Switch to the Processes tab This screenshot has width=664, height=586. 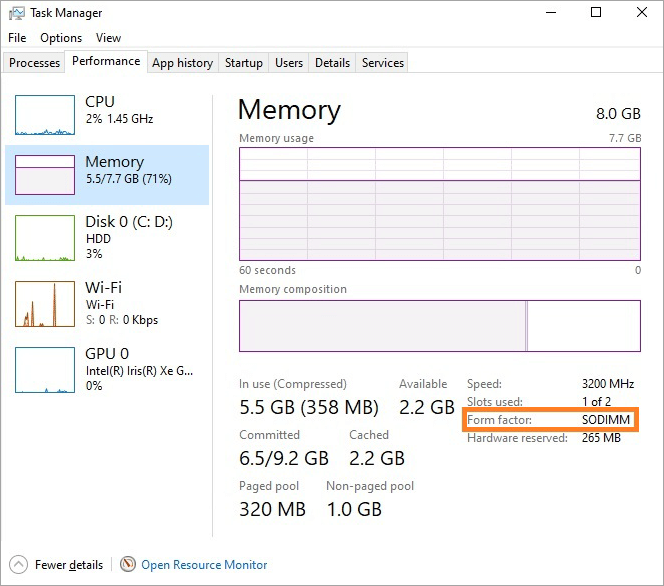click(34, 63)
